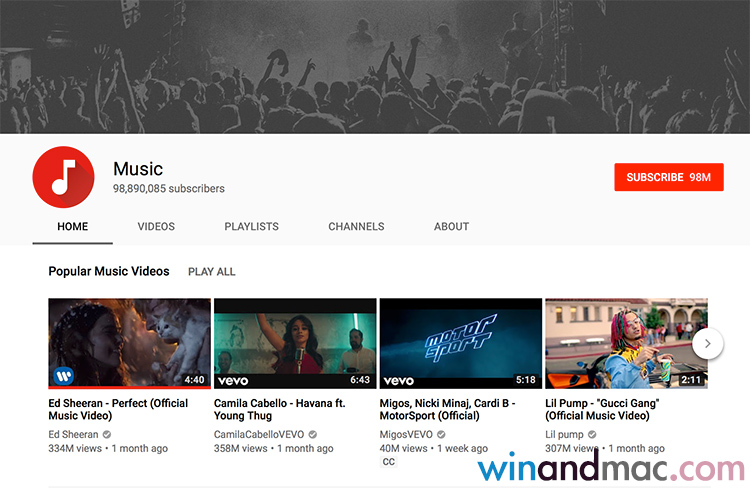Open the Playlists tab
The height and width of the screenshot is (496, 750).
pos(251,227)
